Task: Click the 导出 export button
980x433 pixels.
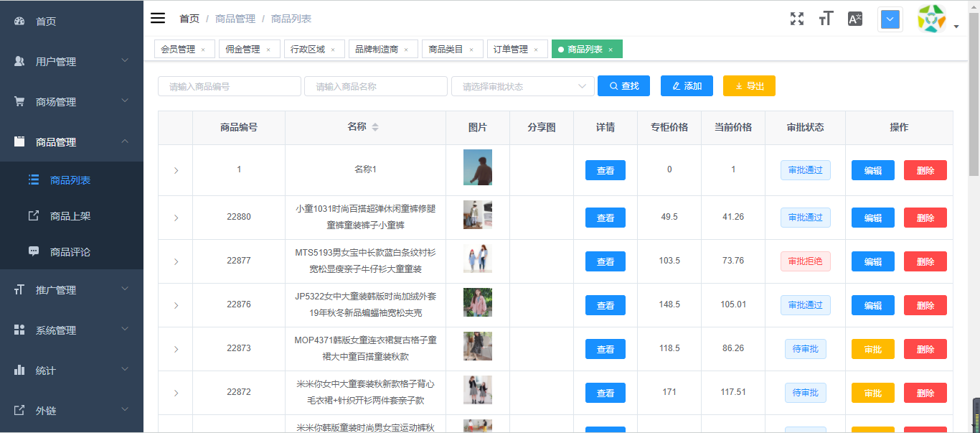Action: 749,85
